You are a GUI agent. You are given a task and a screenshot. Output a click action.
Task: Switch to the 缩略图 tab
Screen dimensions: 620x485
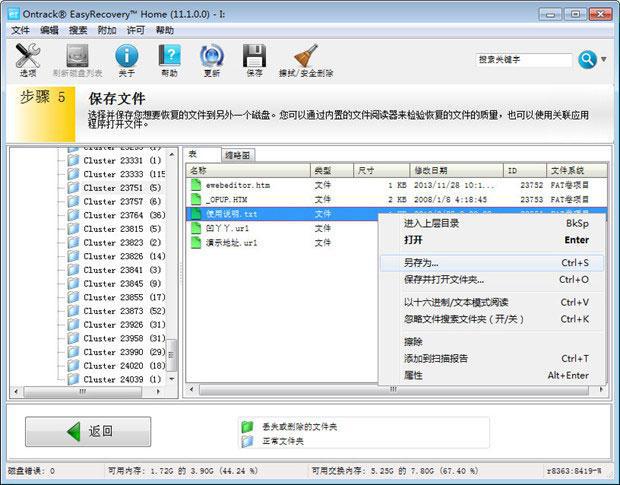tap(237, 155)
